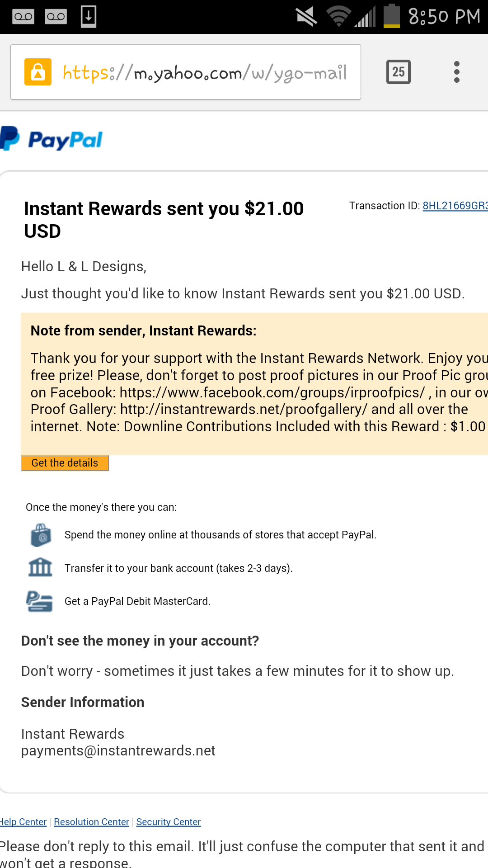
Task: Click the shopping bag spend-online icon
Action: (x=41, y=535)
